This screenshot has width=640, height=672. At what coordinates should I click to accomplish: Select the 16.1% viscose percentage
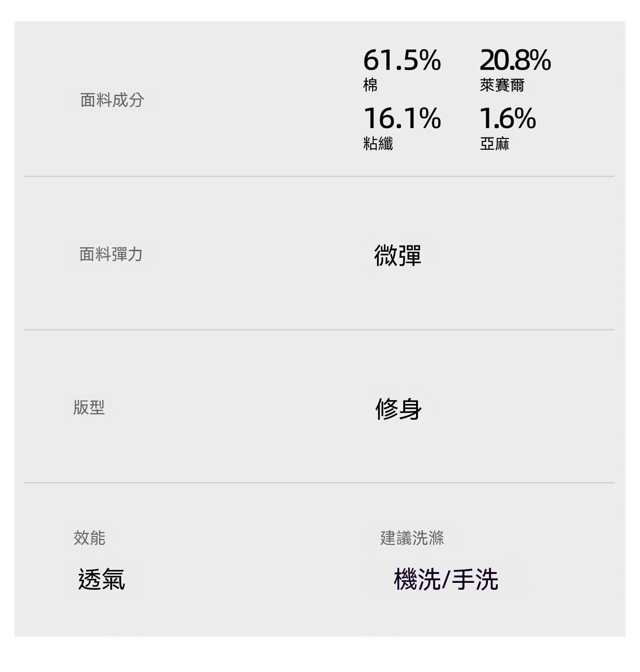click(x=402, y=119)
